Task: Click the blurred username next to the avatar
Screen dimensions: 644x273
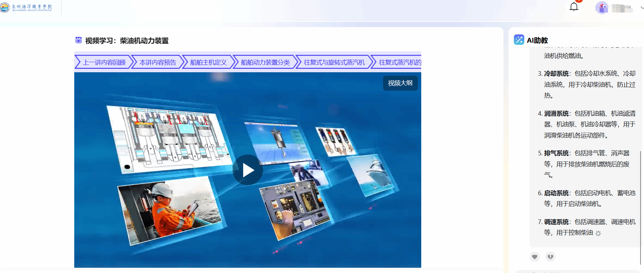Action: point(622,8)
